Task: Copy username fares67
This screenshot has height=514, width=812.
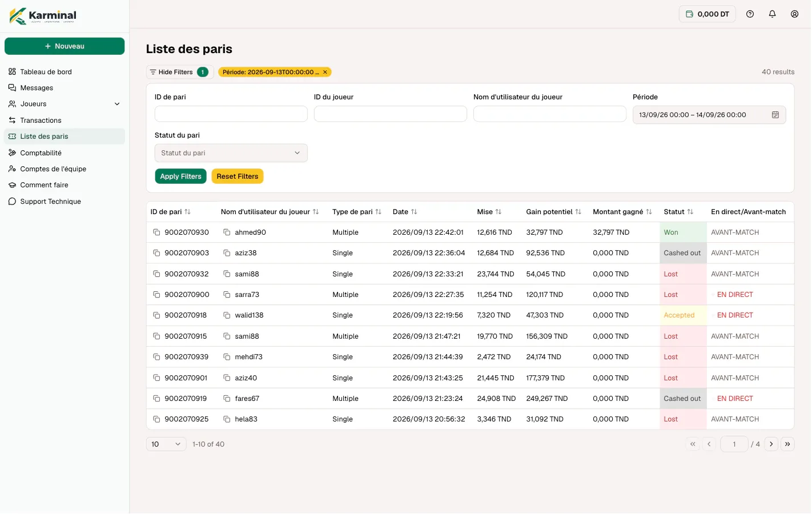Action: pos(227,399)
